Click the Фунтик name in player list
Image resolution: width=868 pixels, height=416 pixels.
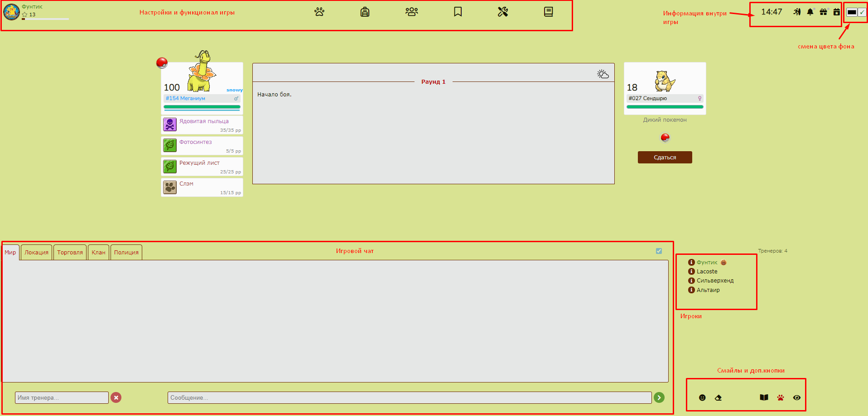coord(707,263)
